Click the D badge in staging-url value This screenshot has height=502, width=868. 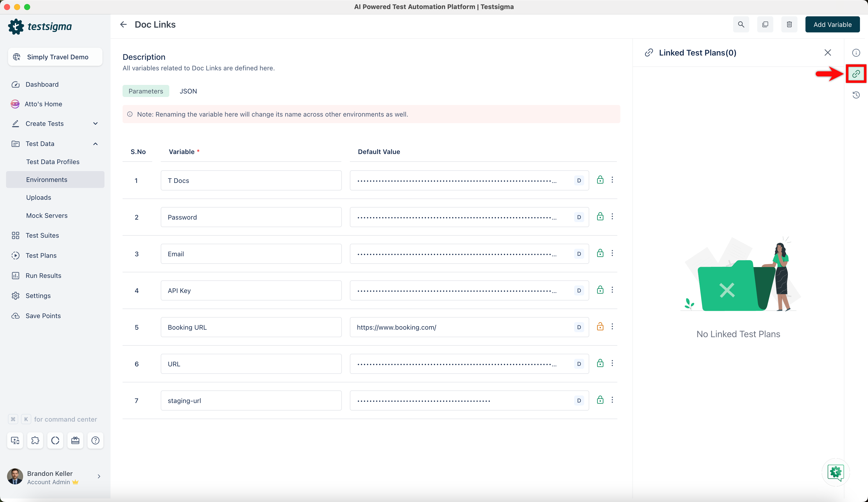[579, 401]
